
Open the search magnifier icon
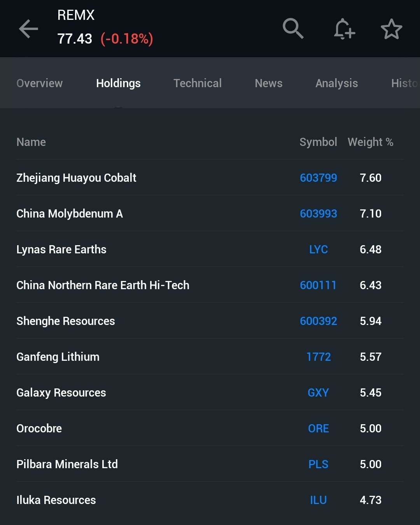coord(293,28)
